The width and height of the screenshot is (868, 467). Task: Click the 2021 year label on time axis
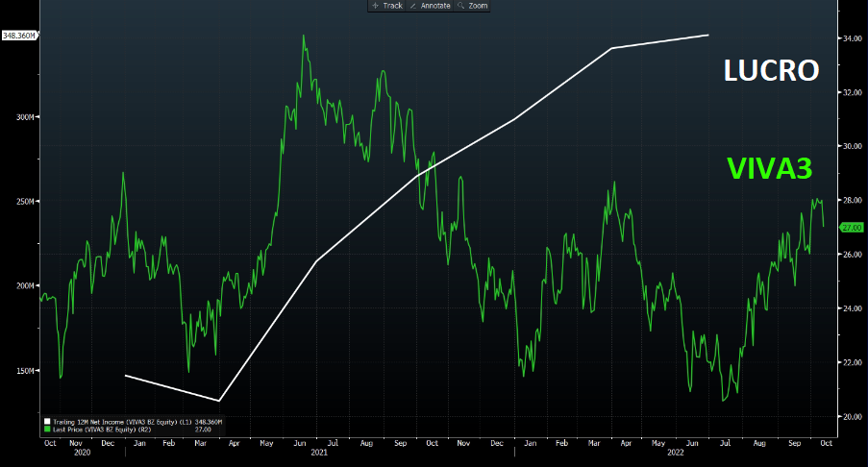pyautogui.click(x=319, y=453)
